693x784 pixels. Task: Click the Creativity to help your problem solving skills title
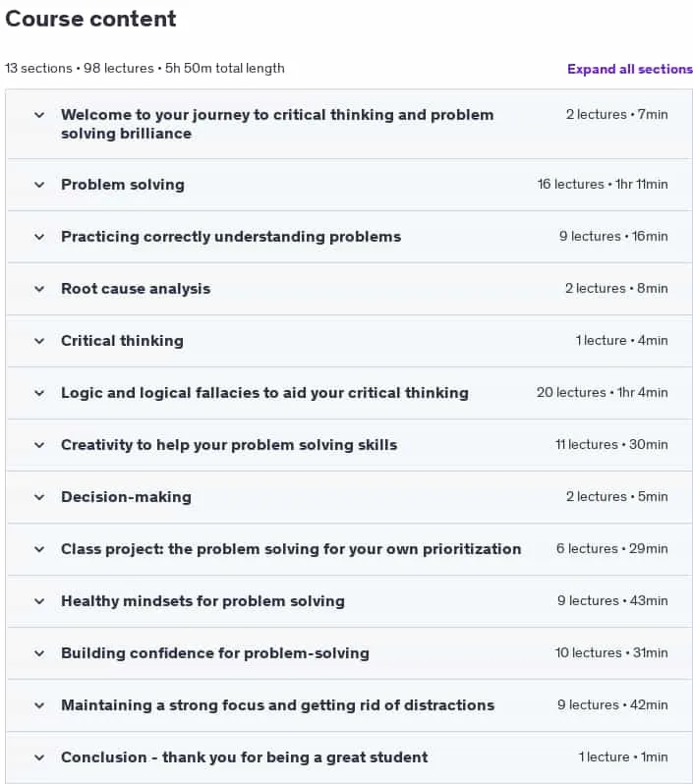tap(229, 445)
